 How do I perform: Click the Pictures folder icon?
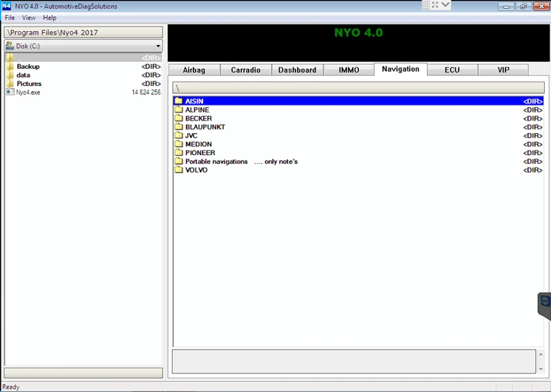[x=10, y=83]
